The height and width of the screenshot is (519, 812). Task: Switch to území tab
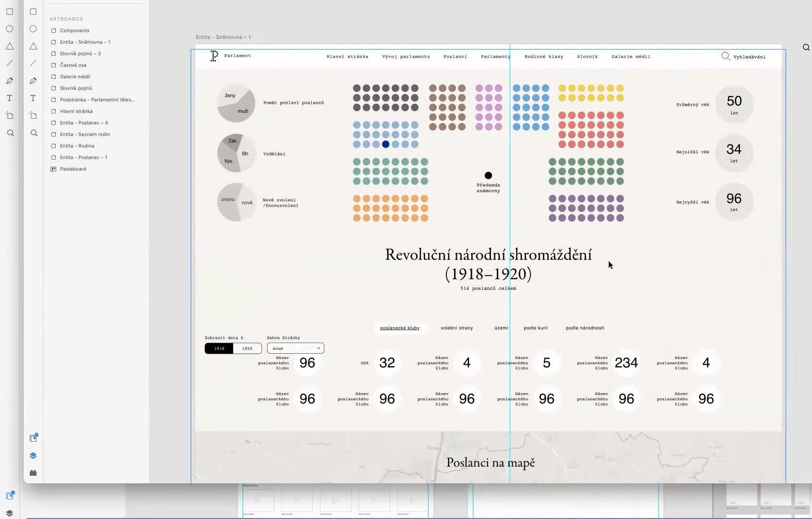[501, 328]
